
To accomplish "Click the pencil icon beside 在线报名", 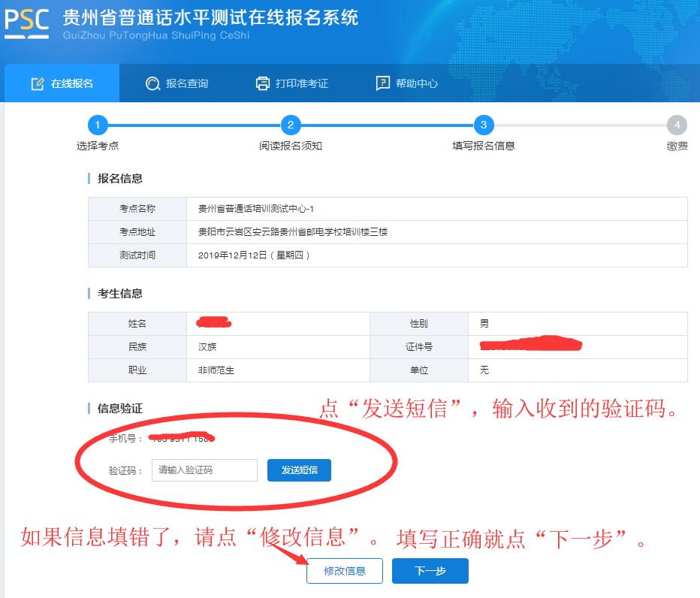I will point(38,83).
